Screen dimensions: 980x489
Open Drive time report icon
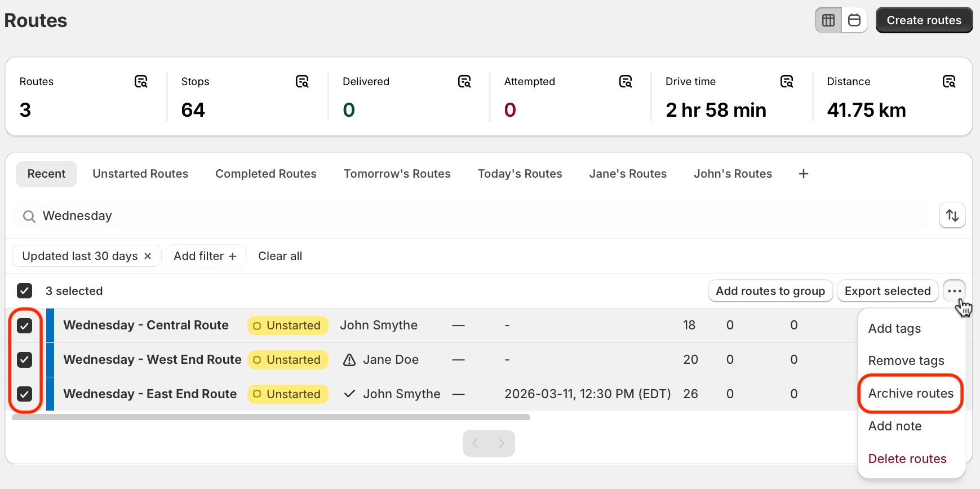pyautogui.click(x=787, y=82)
